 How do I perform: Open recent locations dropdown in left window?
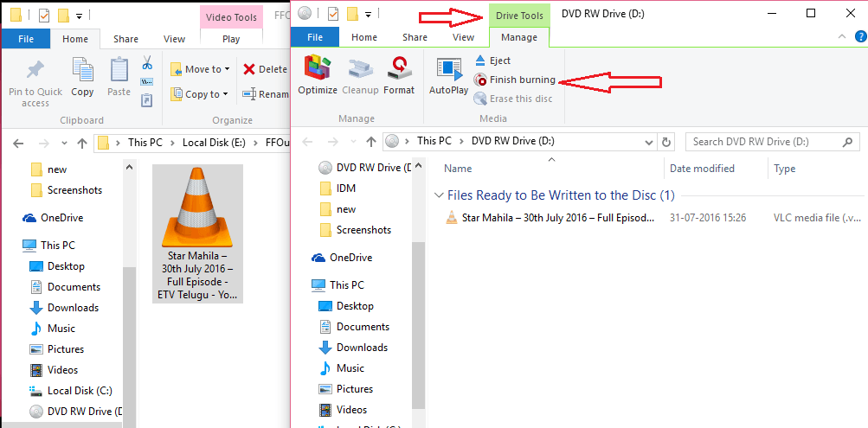tap(64, 144)
